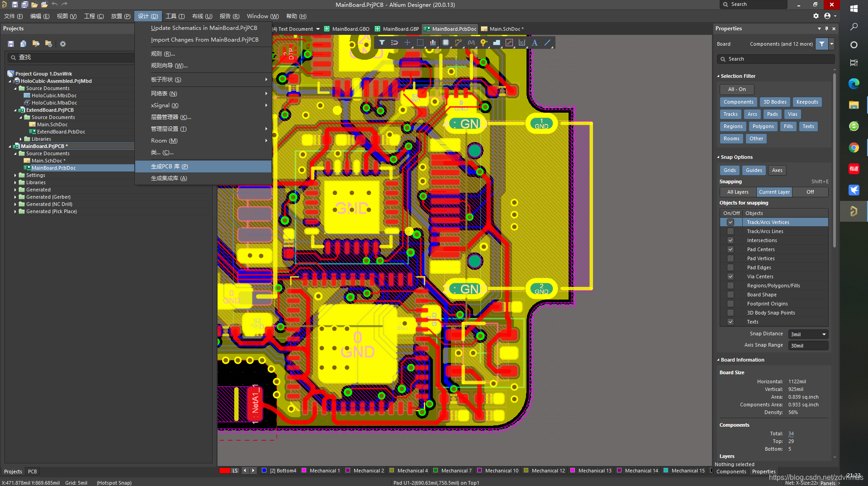Switch to the Main.SchDoc document tab
Image resolution: width=868 pixels, height=486 pixels.
coord(503,29)
